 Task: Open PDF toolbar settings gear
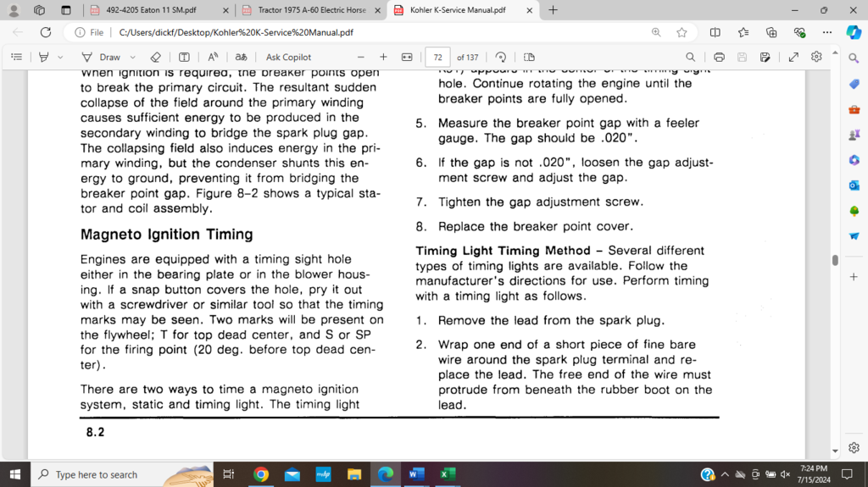click(816, 57)
